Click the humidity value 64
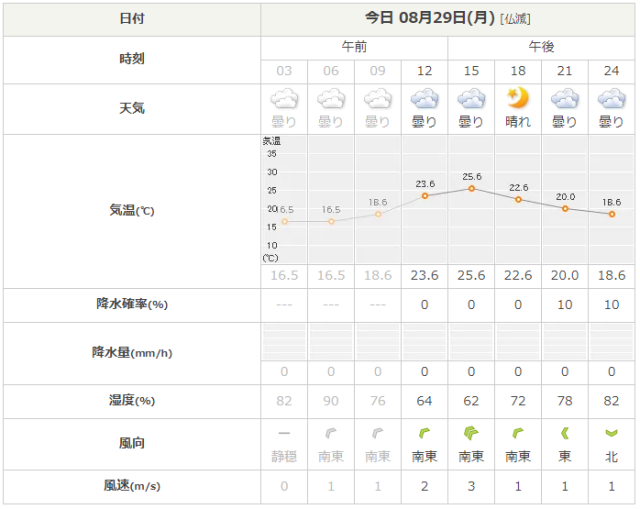The image size is (640, 509). pos(424,401)
